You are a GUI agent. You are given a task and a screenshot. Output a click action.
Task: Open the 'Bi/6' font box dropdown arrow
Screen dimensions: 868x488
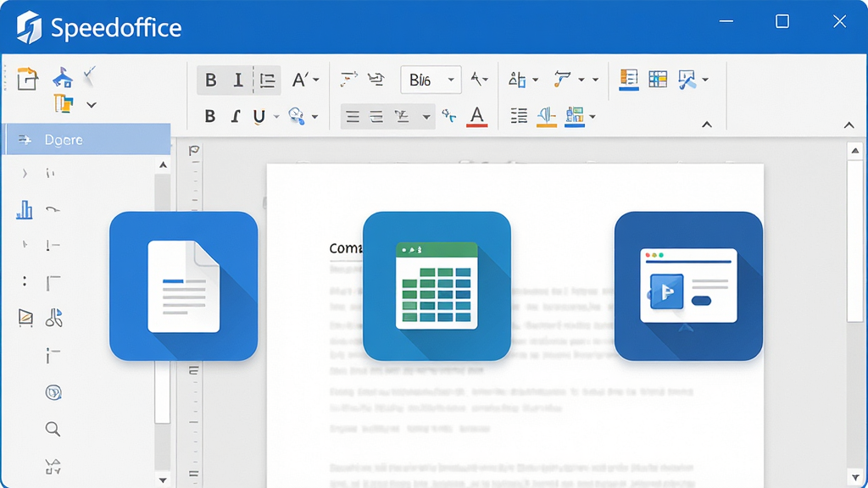(x=451, y=80)
